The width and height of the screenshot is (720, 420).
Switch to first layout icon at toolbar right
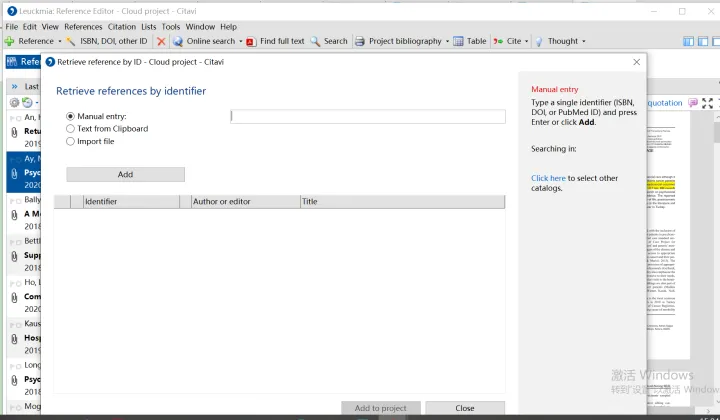(688, 41)
